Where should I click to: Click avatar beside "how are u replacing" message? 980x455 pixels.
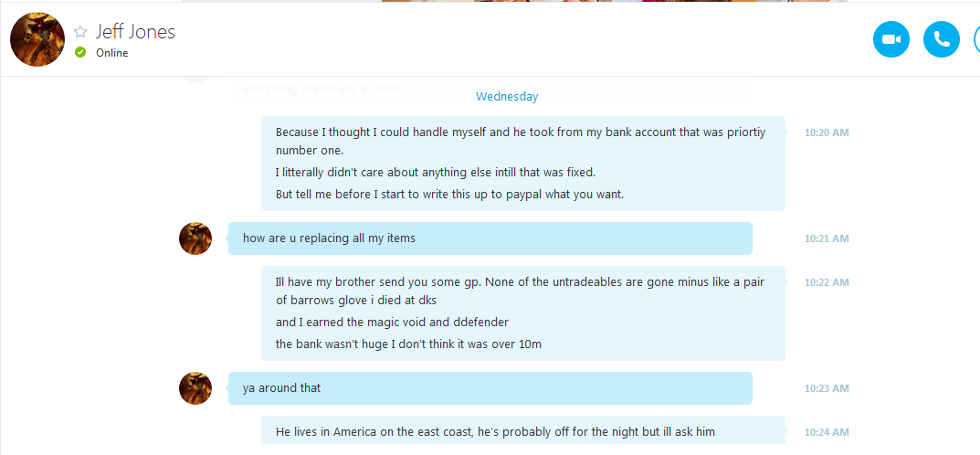195,238
